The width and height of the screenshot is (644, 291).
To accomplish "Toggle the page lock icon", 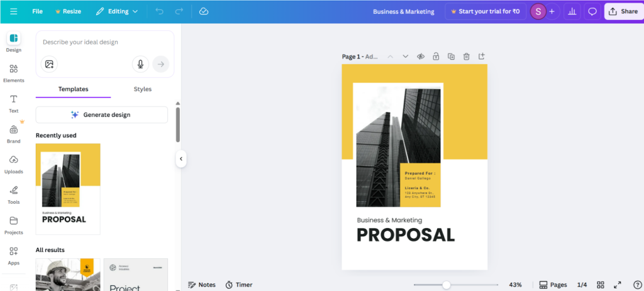I will 436,57.
